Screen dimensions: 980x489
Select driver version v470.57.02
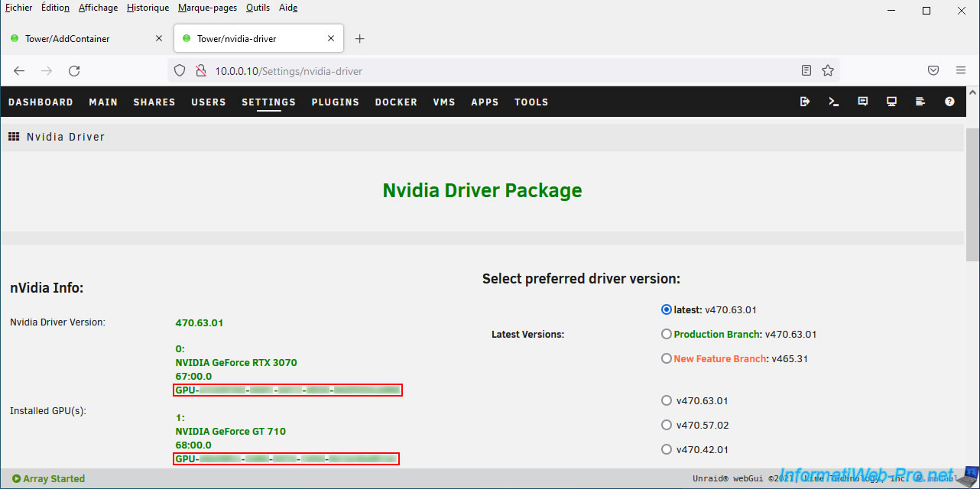(x=666, y=426)
